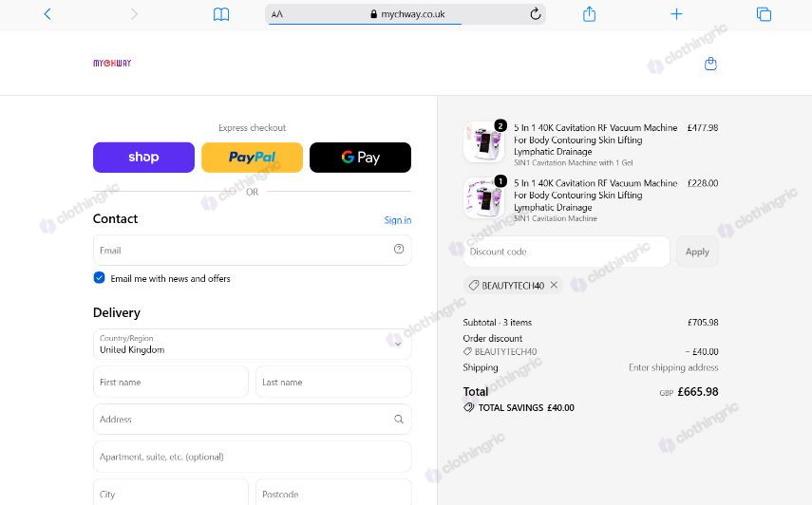Pay with the PayPal button
Viewport: 812px width, 505px height.
click(253, 158)
